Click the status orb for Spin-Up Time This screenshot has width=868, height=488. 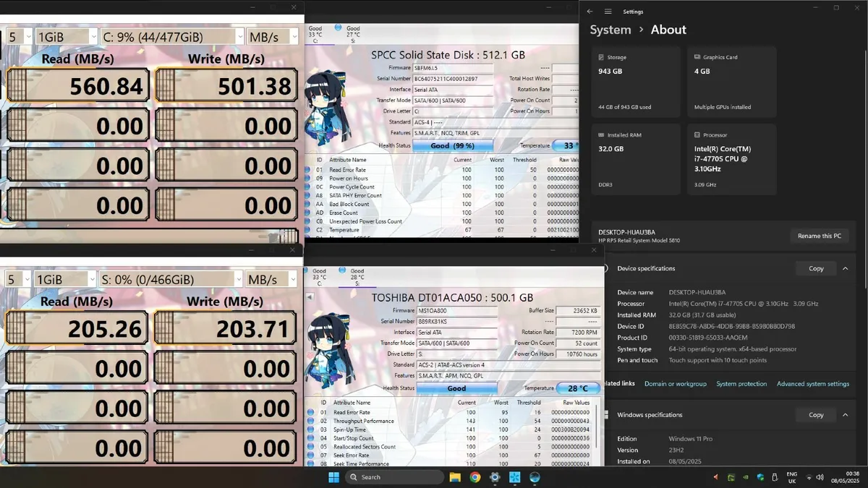[x=311, y=429]
